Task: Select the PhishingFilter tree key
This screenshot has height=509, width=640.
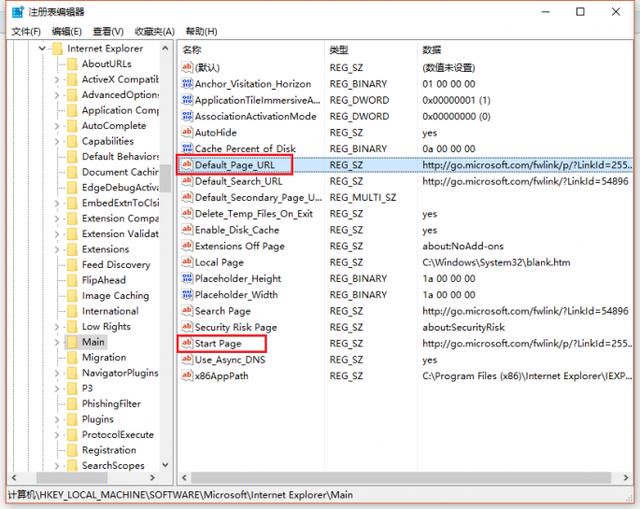Action: click(111, 404)
